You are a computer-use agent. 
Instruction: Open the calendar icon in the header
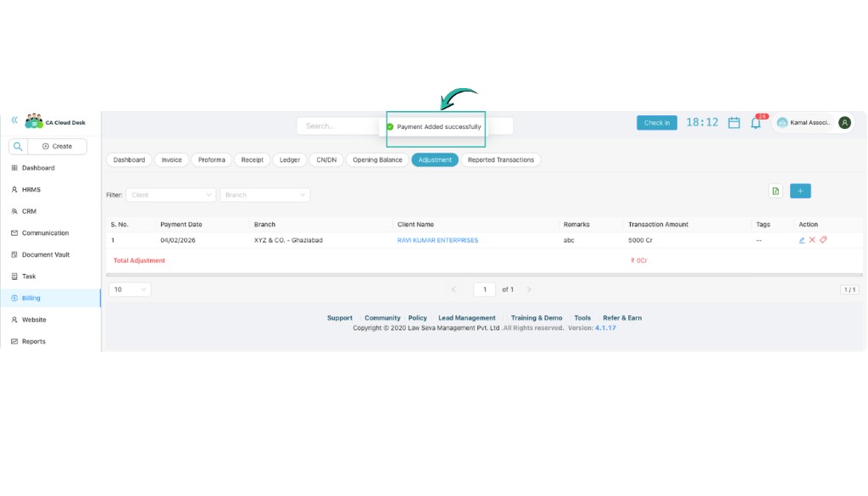[733, 122]
